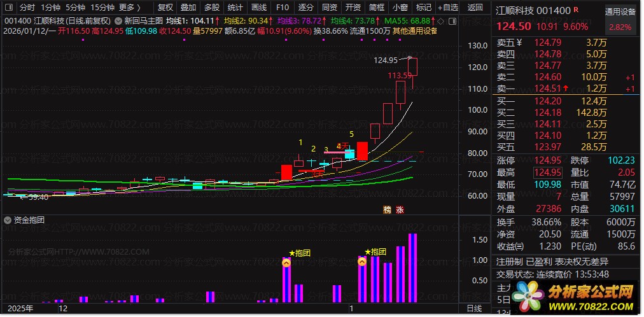
Task: Click the +自选 add to watchlist button
Action: click(x=448, y=8)
